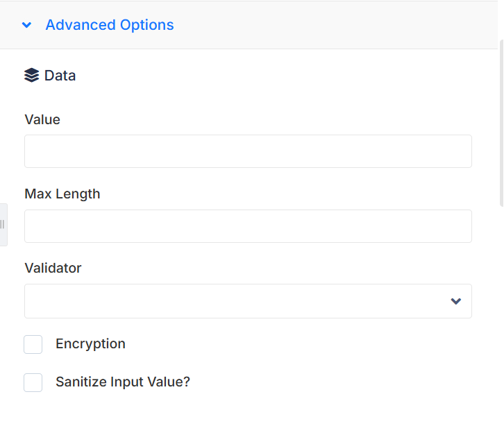Tick the Sanitize Input Value checkbox
The width and height of the screenshot is (504, 426).
33,382
